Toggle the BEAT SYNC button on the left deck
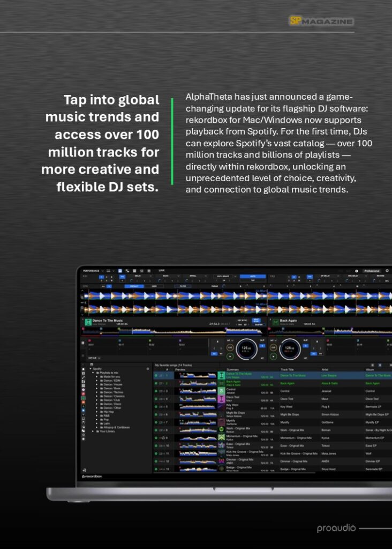 pyautogui.click(x=256, y=321)
